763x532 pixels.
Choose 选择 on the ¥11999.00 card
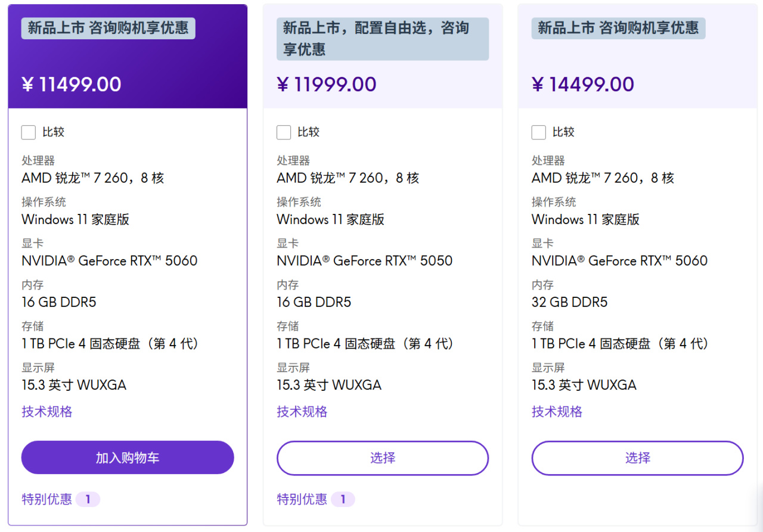pyautogui.click(x=383, y=458)
